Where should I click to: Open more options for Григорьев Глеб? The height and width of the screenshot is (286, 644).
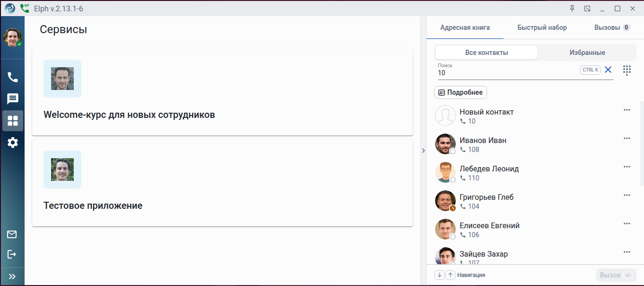(x=627, y=195)
